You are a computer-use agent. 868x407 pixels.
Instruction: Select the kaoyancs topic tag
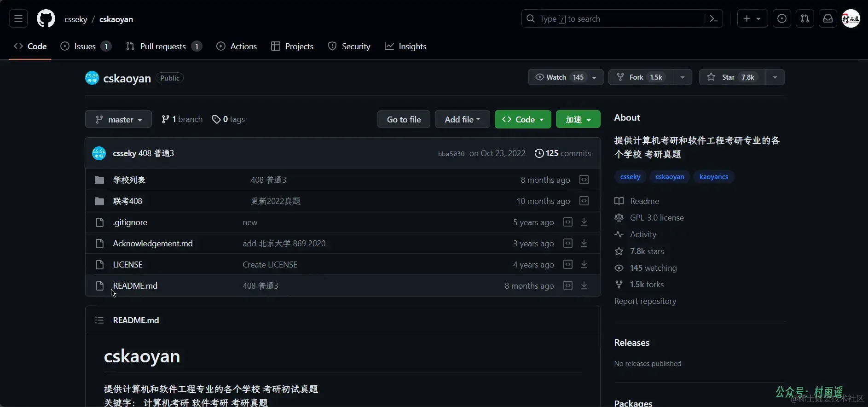click(714, 177)
